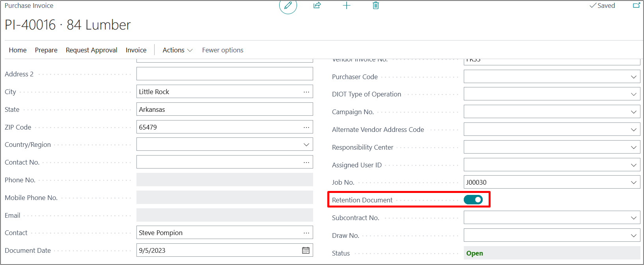This screenshot has width=644, height=265.
Task: Expand the Job No. dropdown
Action: (633, 182)
